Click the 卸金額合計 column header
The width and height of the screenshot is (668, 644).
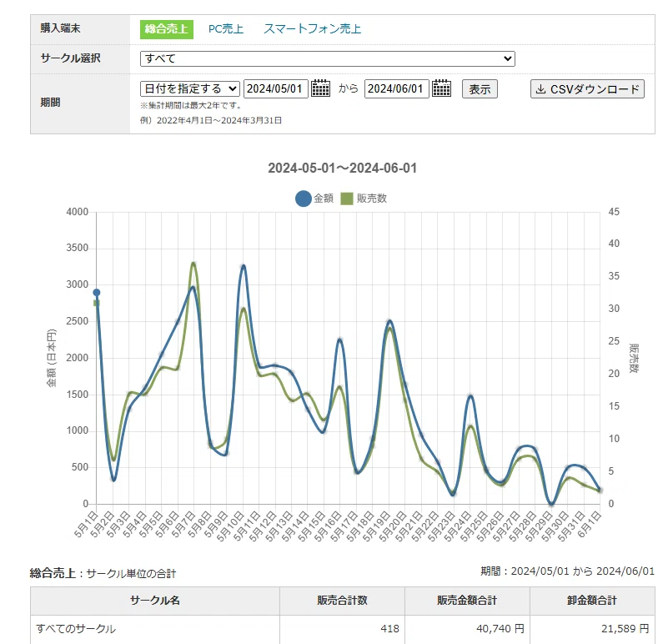click(x=592, y=601)
